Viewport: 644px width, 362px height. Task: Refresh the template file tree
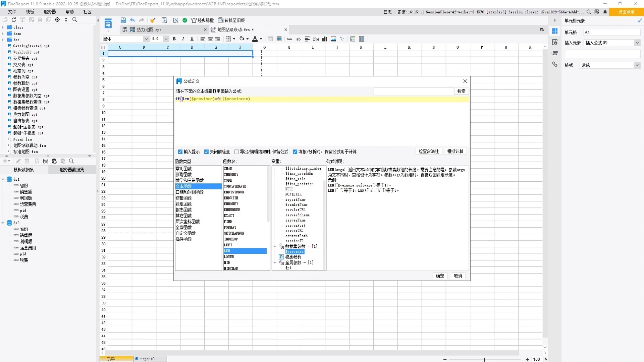click(x=14, y=20)
